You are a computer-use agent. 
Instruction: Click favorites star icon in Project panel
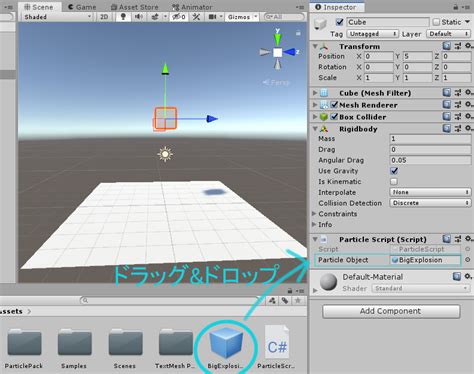(298, 301)
